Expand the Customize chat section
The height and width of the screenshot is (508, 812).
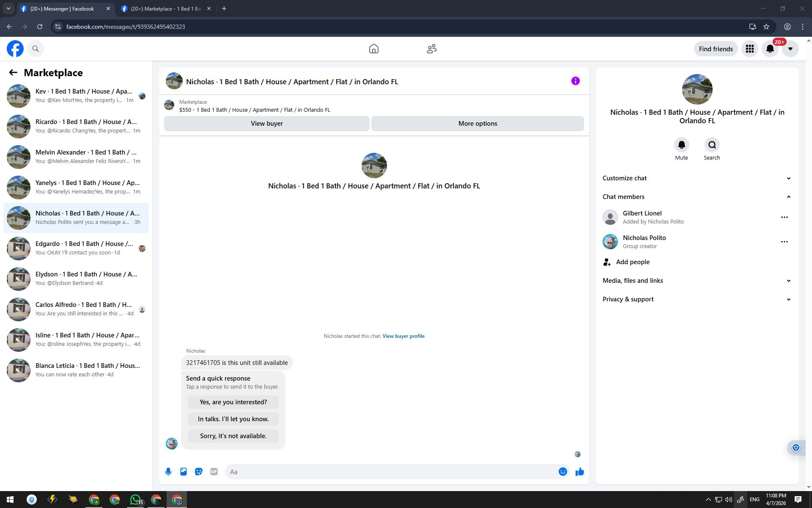(x=697, y=178)
